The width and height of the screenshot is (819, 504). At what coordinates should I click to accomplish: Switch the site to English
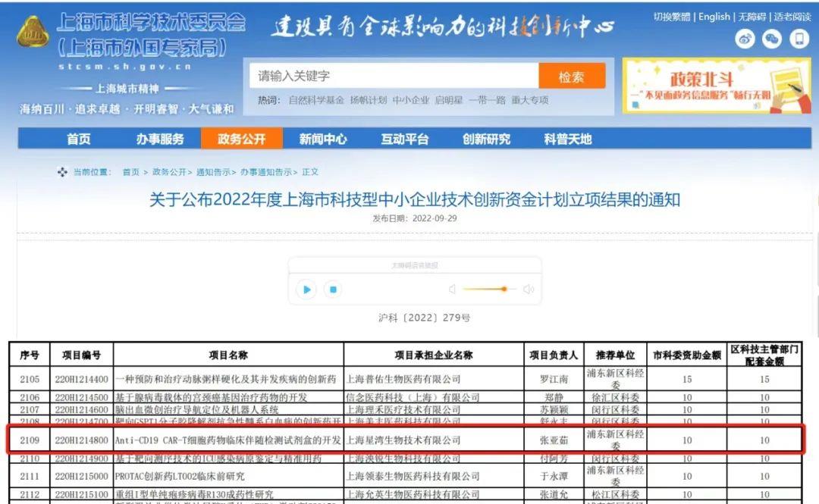coord(714,17)
